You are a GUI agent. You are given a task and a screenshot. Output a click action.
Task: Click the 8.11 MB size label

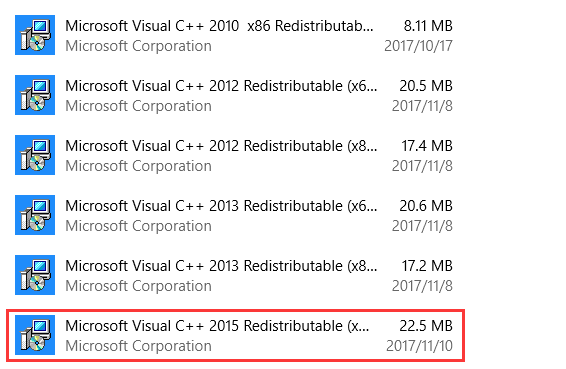tap(428, 26)
